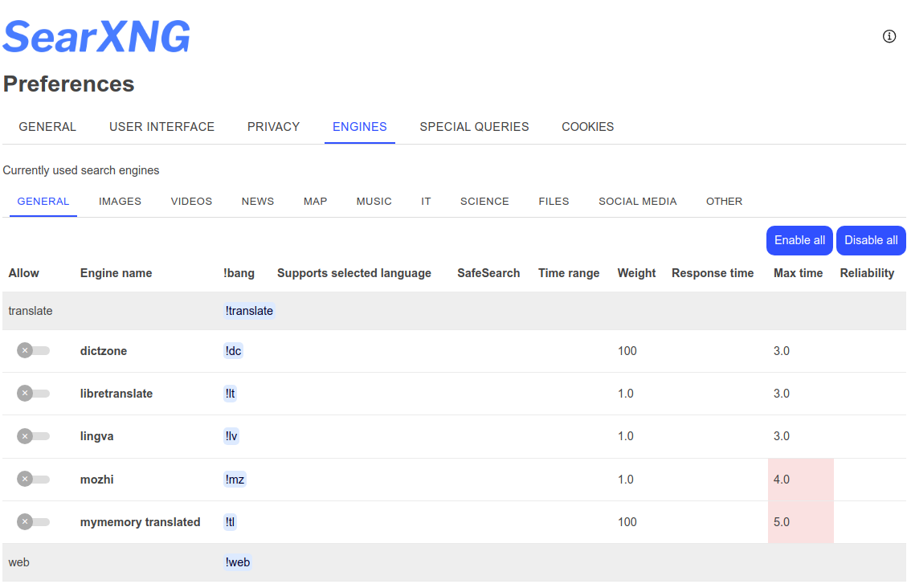
Task: Toggle the lingva engine switch
Action: [x=33, y=436]
